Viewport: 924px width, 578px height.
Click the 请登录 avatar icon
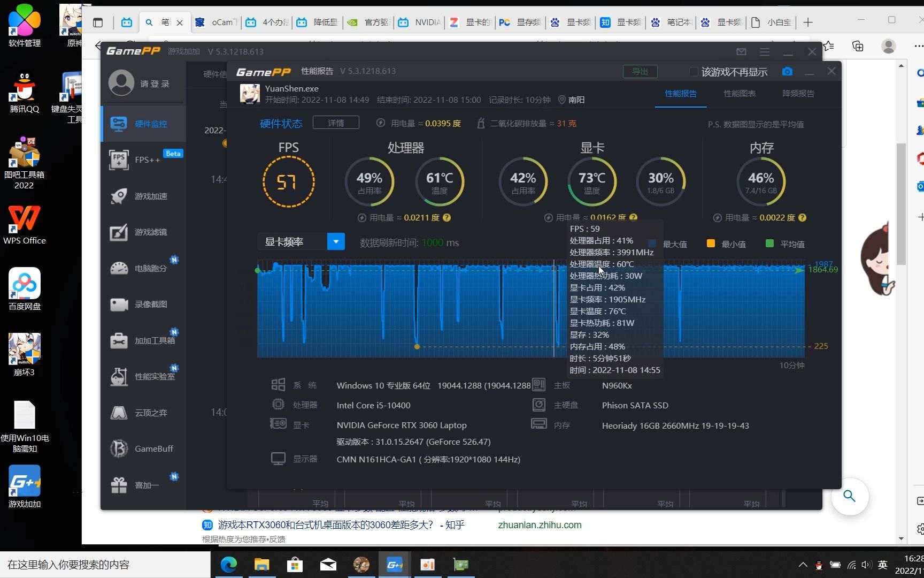[121, 83]
